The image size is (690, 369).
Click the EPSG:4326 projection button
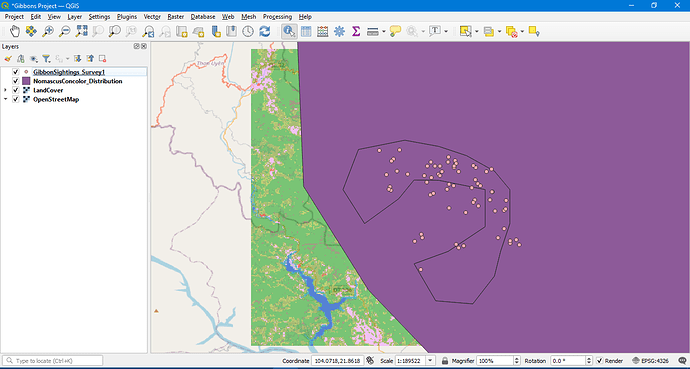click(650, 361)
